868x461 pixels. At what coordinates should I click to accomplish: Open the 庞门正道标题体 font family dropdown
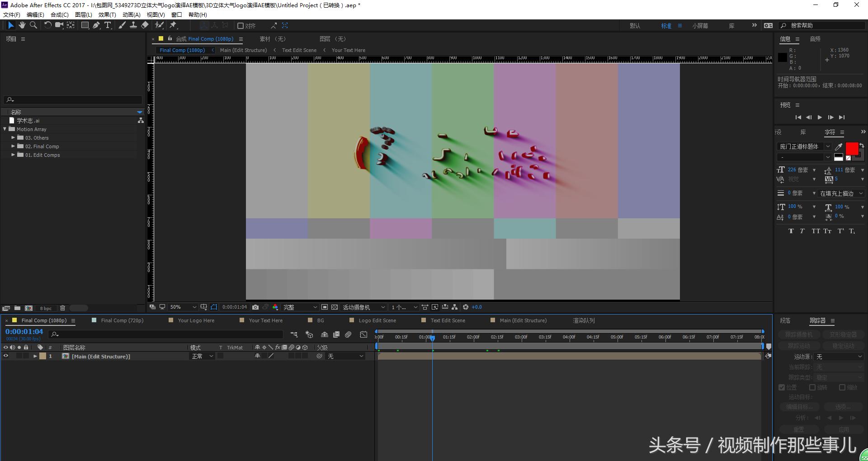coord(804,146)
